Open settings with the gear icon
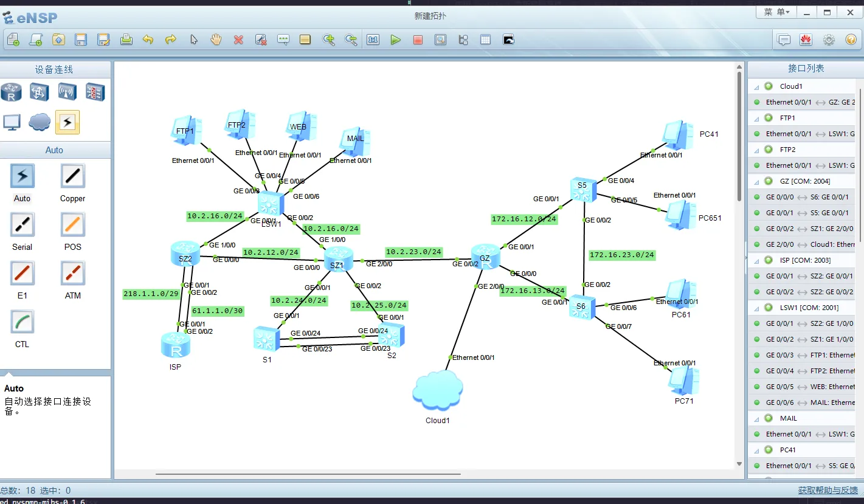The image size is (864, 504). click(x=829, y=40)
